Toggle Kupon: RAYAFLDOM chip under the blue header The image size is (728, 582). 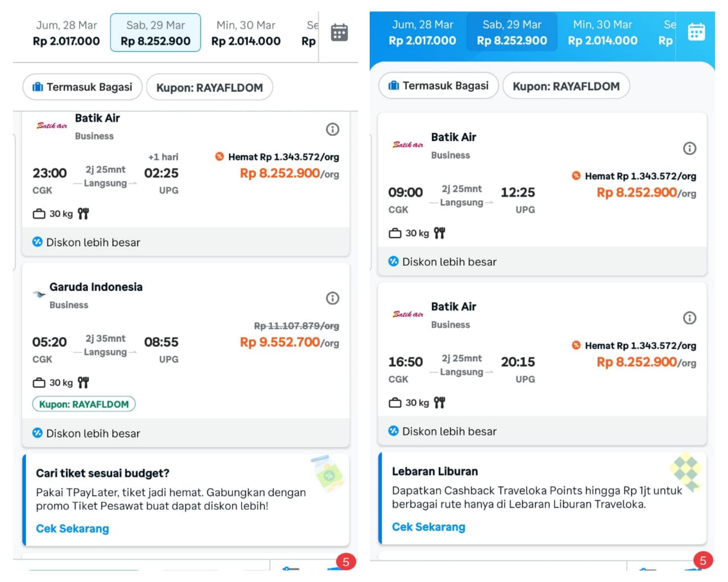(x=566, y=86)
